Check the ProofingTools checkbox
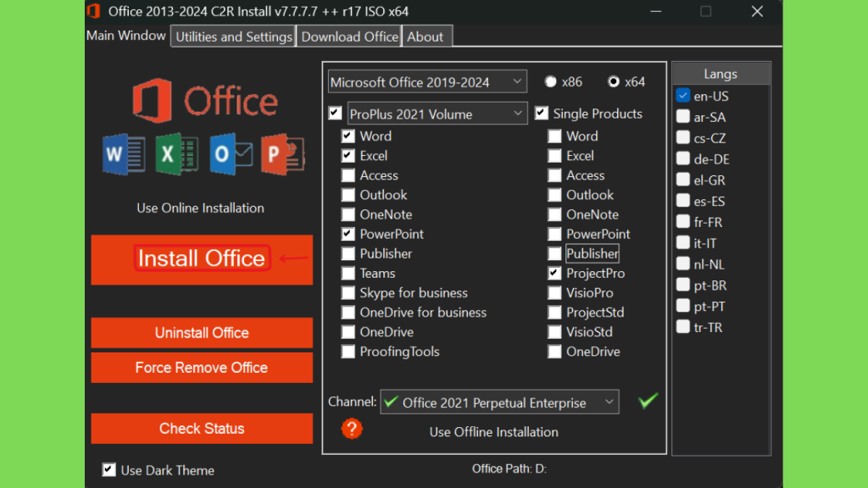 348,352
